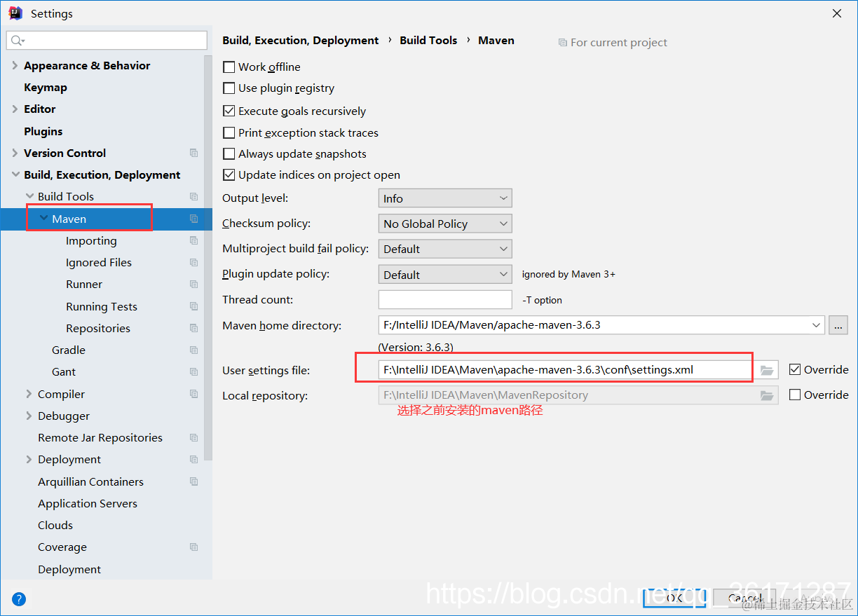Select Gradle under Build Tools

click(x=69, y=350)
